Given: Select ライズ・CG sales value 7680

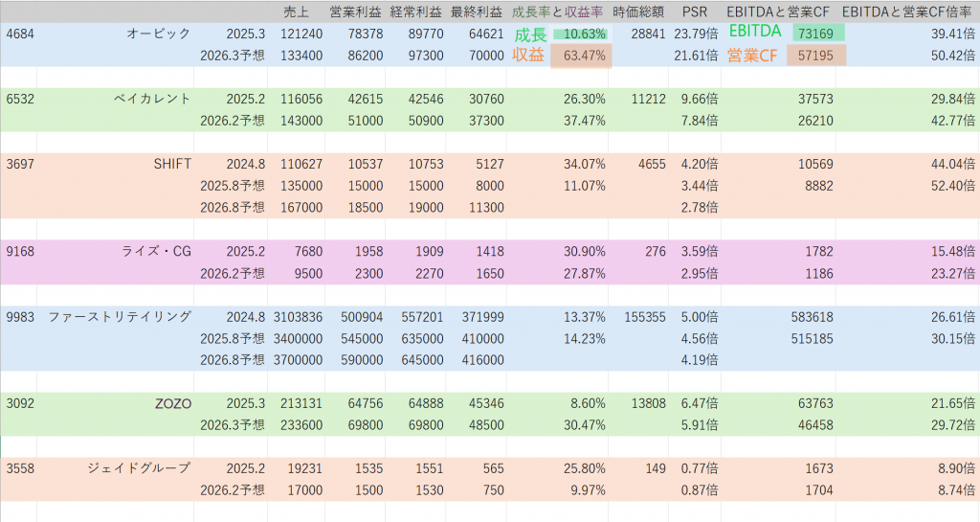Looking at the screenshot, I should tap(309, 251).
